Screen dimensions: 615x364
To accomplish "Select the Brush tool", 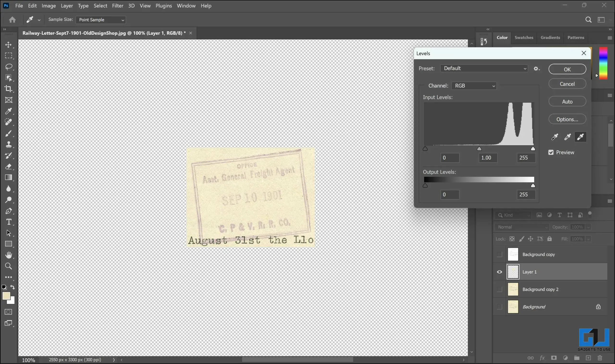I will [x=9, y=133].
